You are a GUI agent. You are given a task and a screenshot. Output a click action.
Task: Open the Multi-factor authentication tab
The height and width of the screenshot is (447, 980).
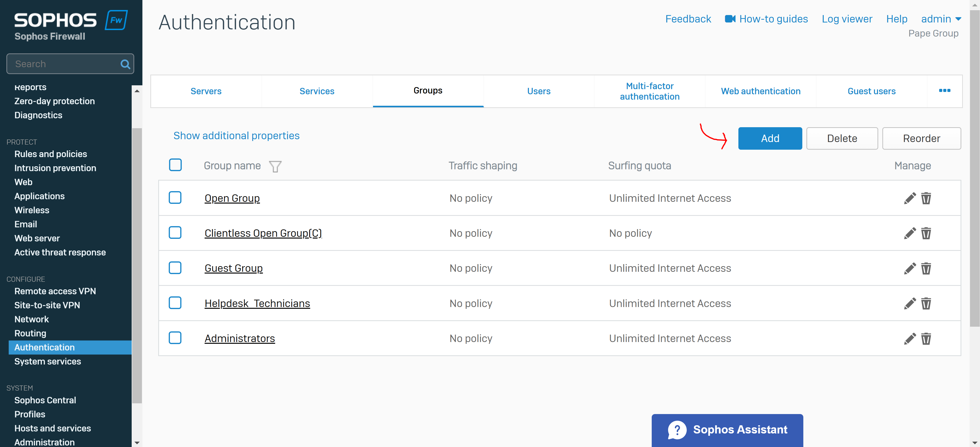click(650, 91)
